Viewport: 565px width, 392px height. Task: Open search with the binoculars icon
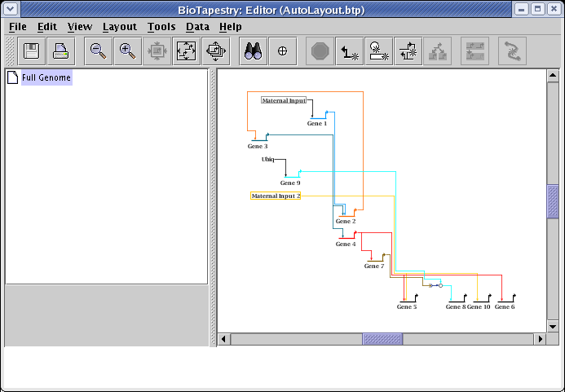(x=254, y=51)
